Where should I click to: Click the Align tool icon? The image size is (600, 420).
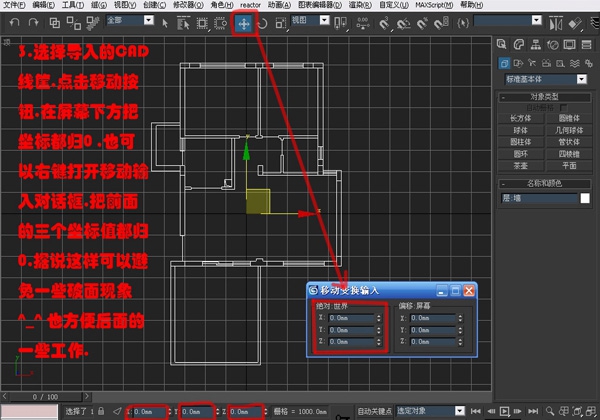[x=575, y=24]
